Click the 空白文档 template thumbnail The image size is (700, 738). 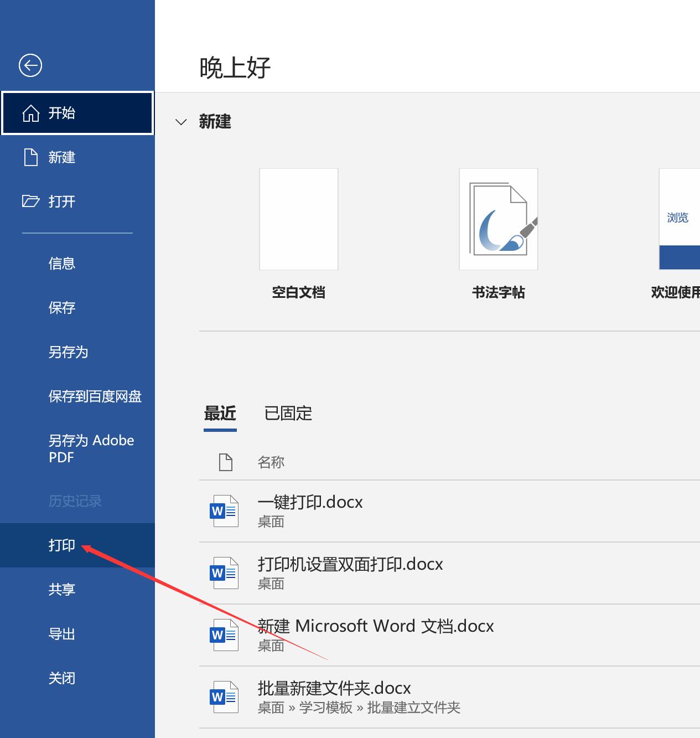[298, 219]
